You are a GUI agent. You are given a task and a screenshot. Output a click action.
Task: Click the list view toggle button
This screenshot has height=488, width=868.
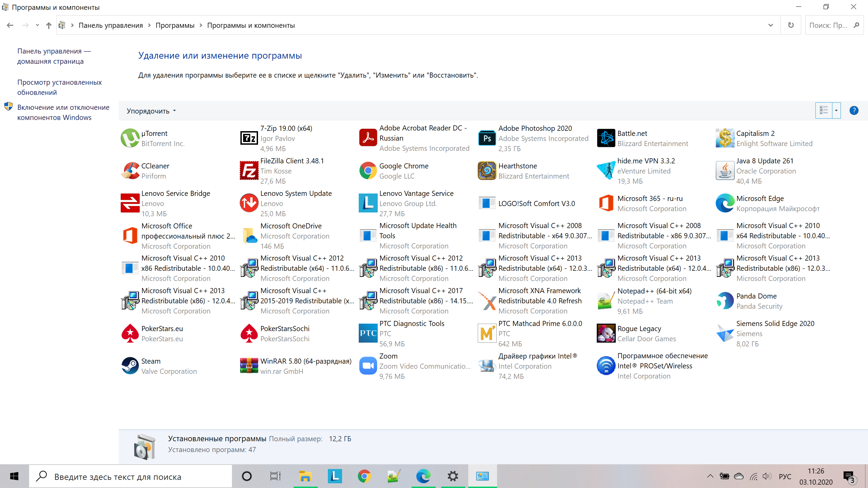tap(824, 110)
